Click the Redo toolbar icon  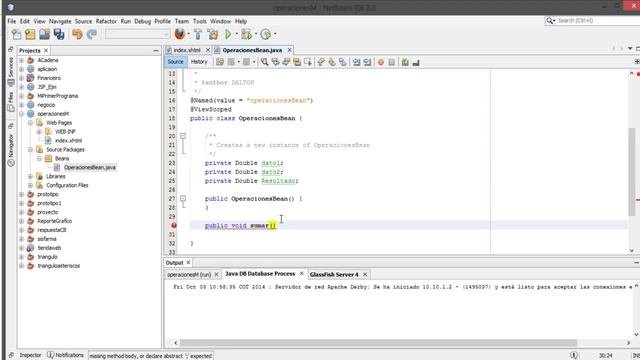(x=92, y=34)
